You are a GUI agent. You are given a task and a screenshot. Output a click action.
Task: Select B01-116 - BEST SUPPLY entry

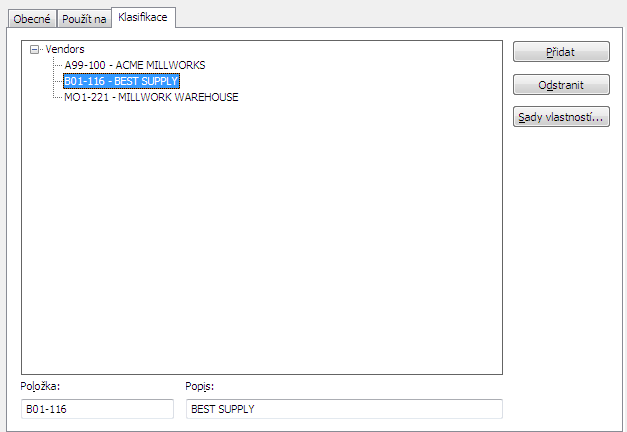pyautogui.click(x=121, y=81)
